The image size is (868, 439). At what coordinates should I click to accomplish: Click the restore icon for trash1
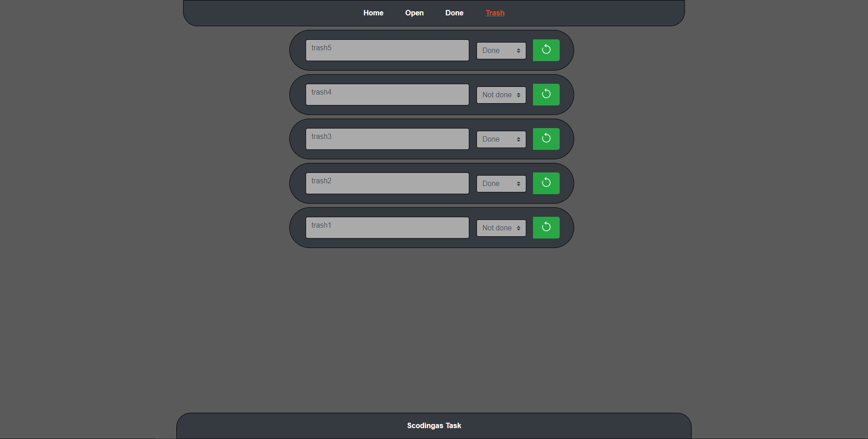click(546, 227)
